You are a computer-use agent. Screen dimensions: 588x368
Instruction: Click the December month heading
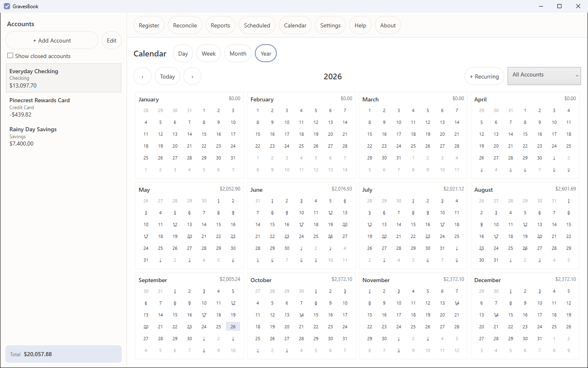tap(488, 280)
